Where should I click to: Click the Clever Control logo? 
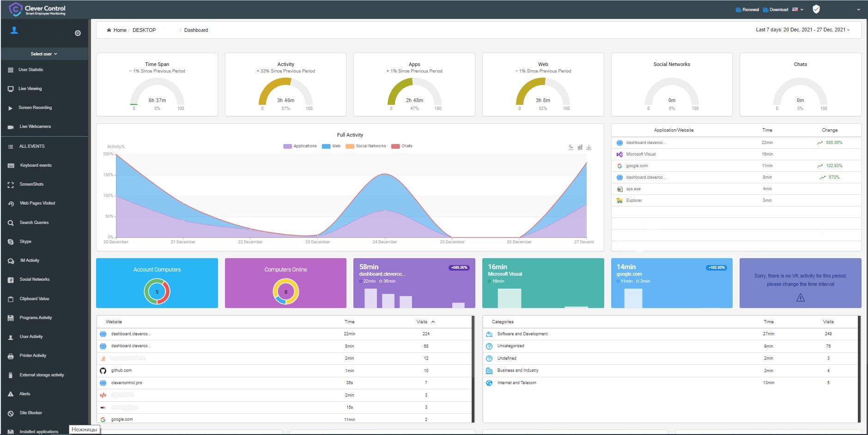pos(37,9)
